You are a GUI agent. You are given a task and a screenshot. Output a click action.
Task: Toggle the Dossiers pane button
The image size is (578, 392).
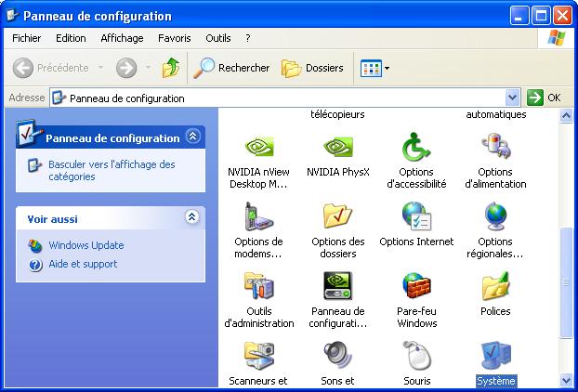click(x=312, y=68)
